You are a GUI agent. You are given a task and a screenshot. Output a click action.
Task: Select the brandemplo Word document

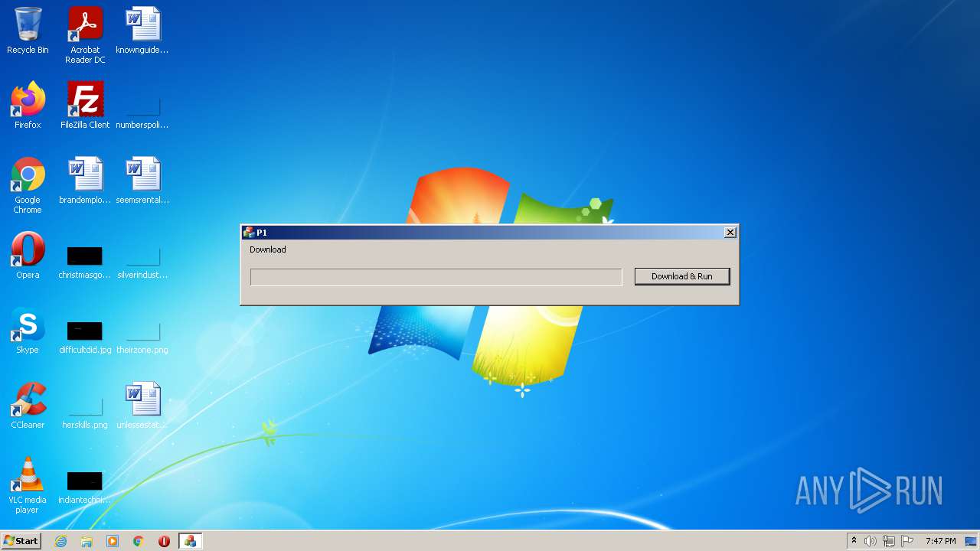(85, 181)
